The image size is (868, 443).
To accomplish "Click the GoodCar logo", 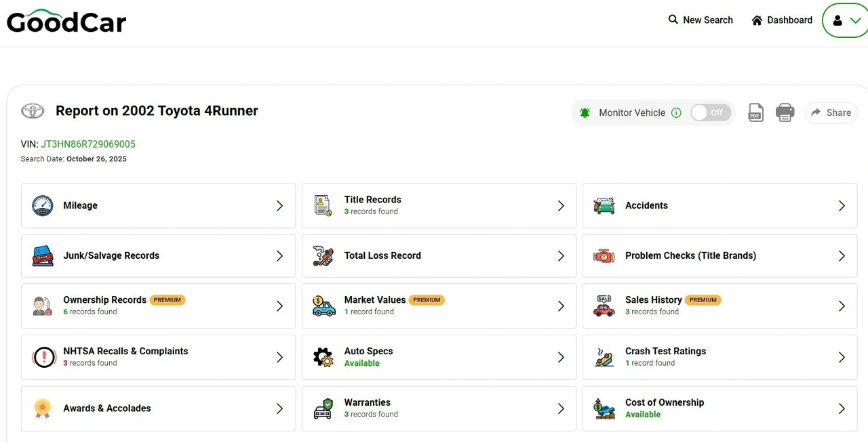I will (x=66, y=21).
